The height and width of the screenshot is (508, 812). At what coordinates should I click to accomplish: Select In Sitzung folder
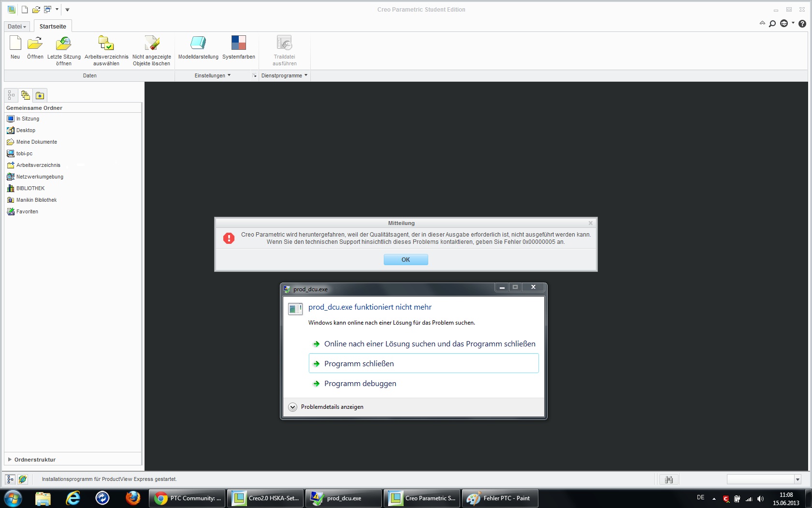pos(28,119)
